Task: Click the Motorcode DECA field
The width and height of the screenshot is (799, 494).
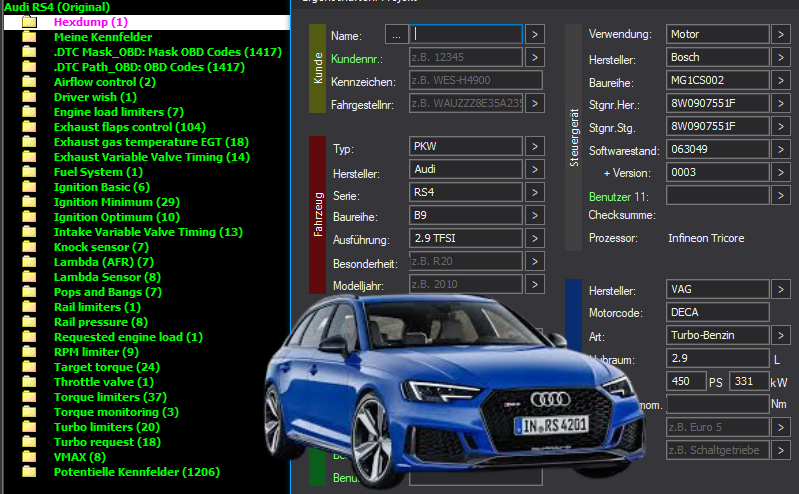Action: [x=717, y=312]
